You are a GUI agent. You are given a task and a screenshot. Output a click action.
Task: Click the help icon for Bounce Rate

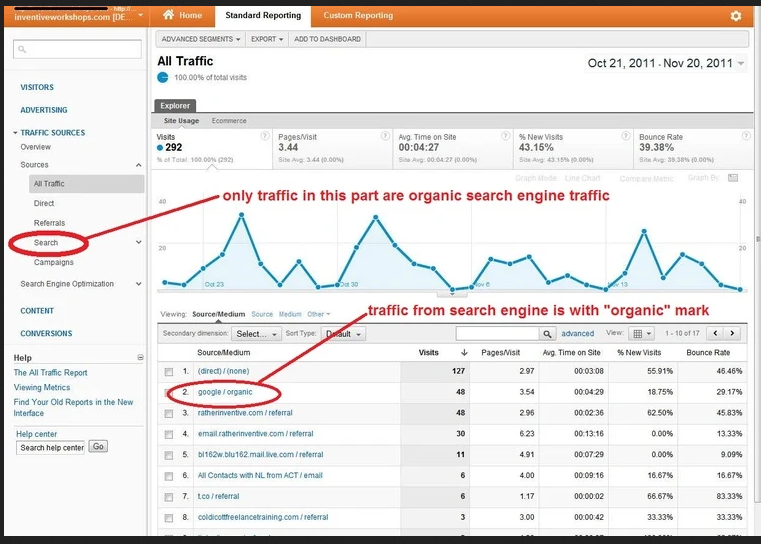[743, 136]
